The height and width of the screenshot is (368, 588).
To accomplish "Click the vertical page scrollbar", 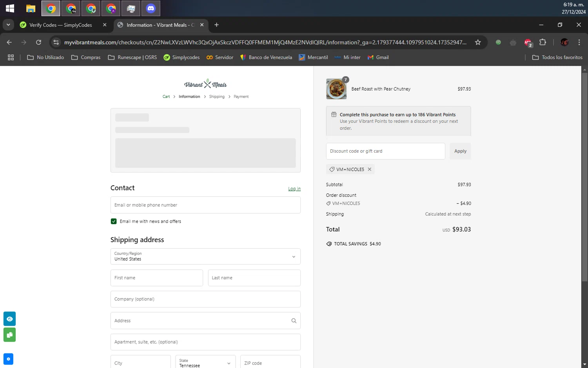I will coord(584,177).
